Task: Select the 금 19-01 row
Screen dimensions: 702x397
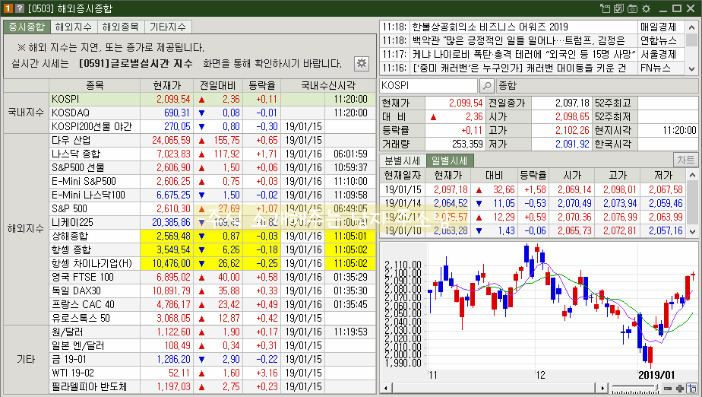Action: pyautogui.click(x=212, y=359)
